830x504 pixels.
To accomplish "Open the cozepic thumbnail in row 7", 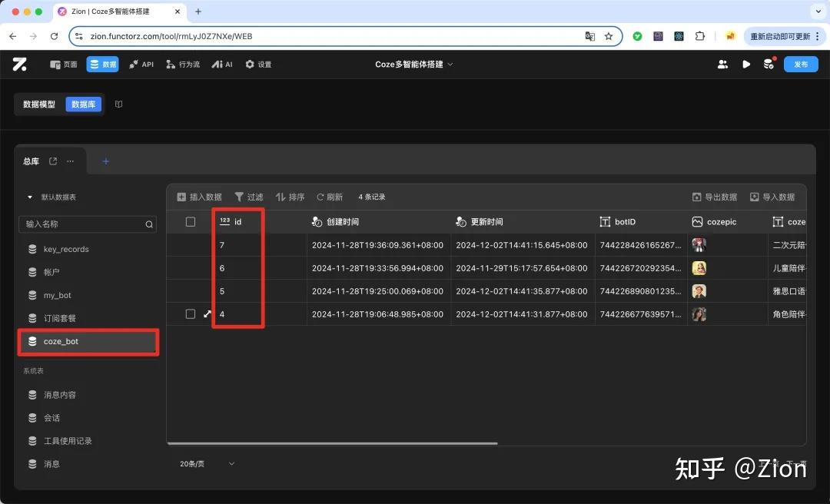I will 699,244.
